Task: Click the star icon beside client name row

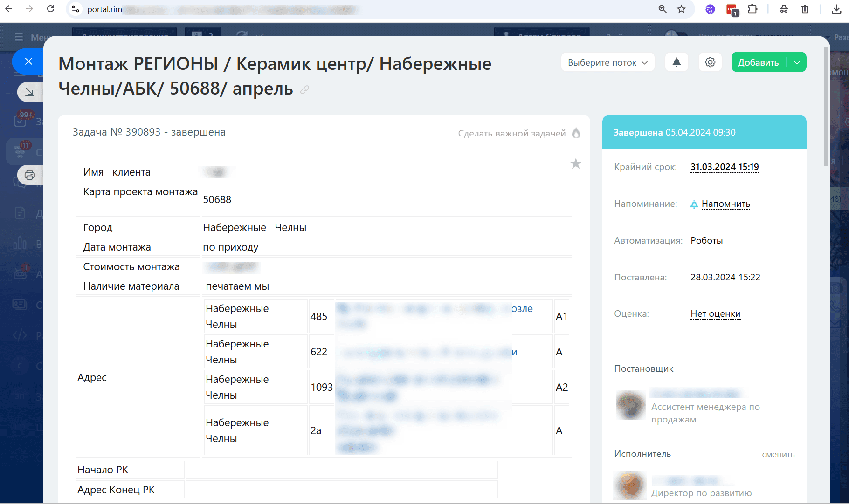Action: [576, 164]
